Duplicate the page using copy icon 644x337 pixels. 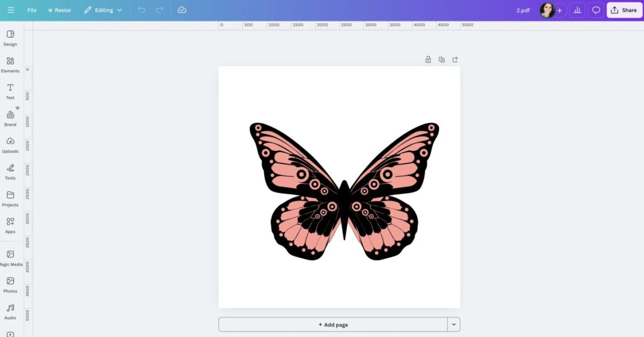coord(441,60)
